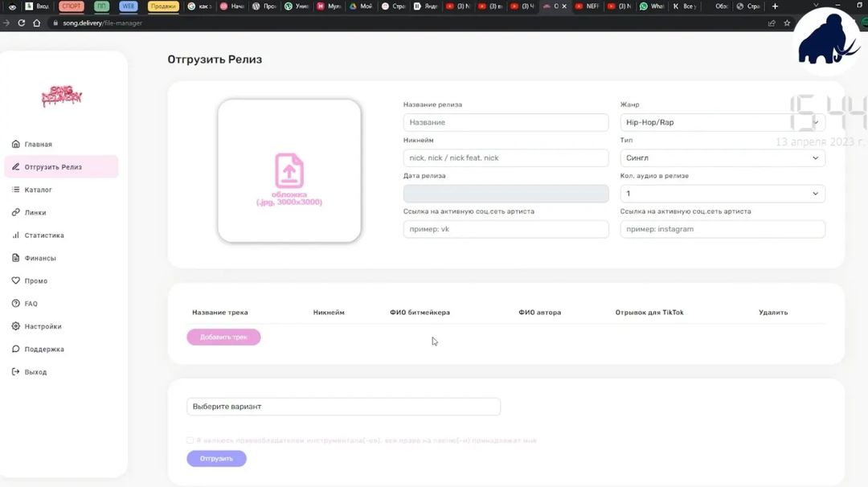
Task: Click the browser share page icon
Action: point(771,23)
